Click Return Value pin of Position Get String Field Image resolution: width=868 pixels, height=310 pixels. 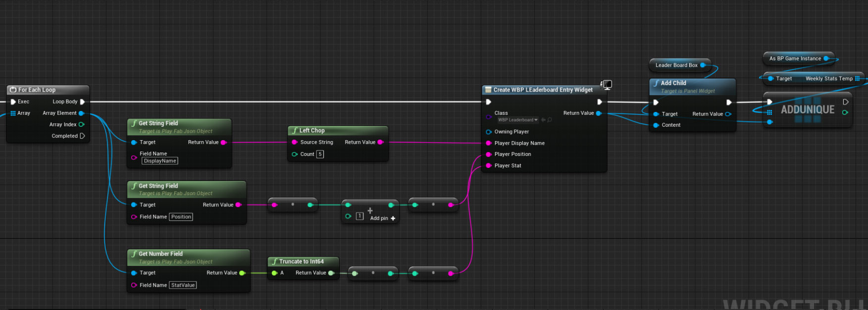(x=238, y=205)
